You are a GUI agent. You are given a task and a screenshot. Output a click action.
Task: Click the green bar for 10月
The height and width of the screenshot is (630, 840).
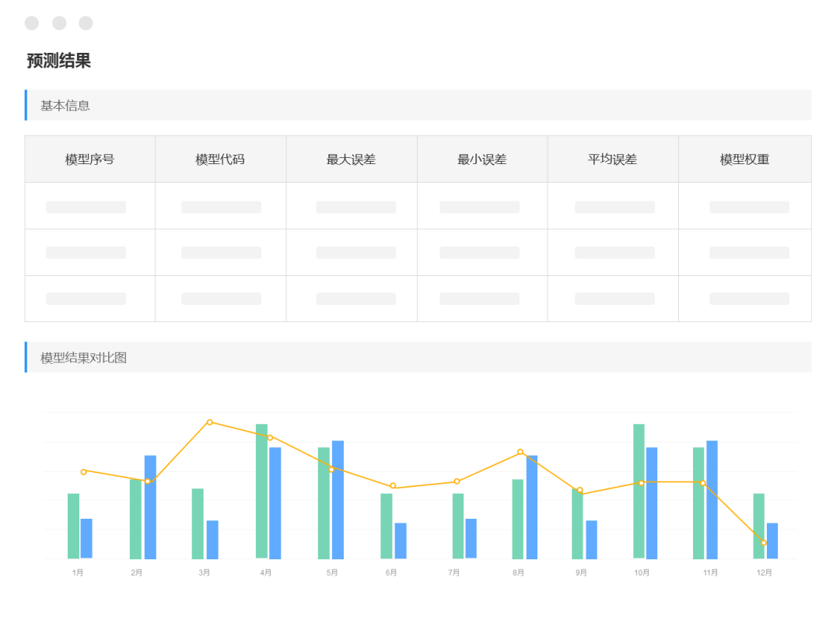coord(639,491)
